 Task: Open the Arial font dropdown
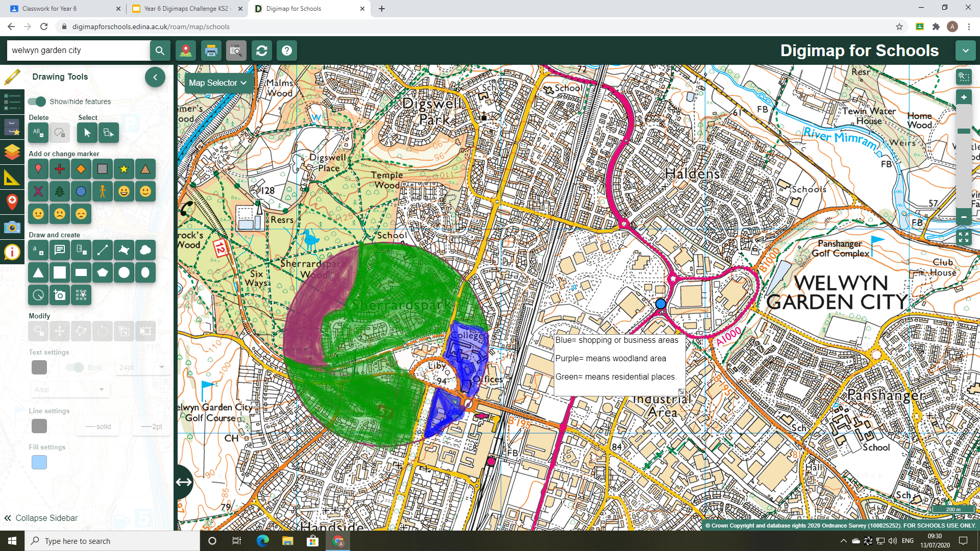(x=69, y=390)
